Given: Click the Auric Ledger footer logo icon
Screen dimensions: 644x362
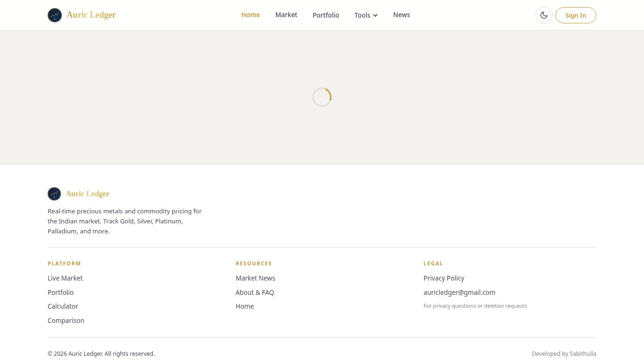Looking at the screenshot, I should [x=54, y=194].
